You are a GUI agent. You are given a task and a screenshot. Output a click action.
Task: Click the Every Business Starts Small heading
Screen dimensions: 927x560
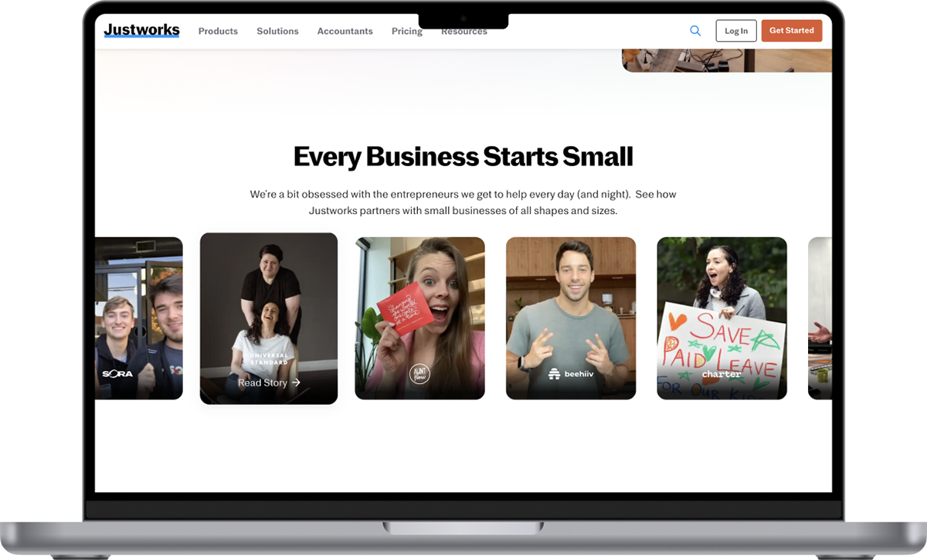463,157
